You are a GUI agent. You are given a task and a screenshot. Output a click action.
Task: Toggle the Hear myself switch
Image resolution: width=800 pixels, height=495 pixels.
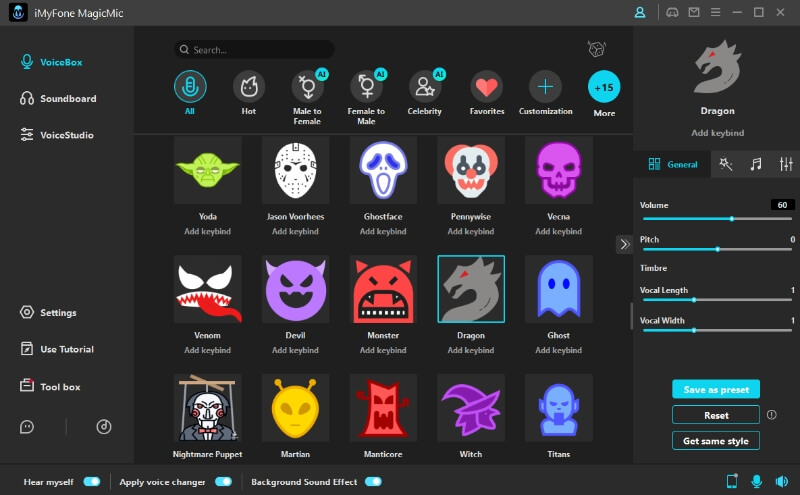click(x=92, y=482)
